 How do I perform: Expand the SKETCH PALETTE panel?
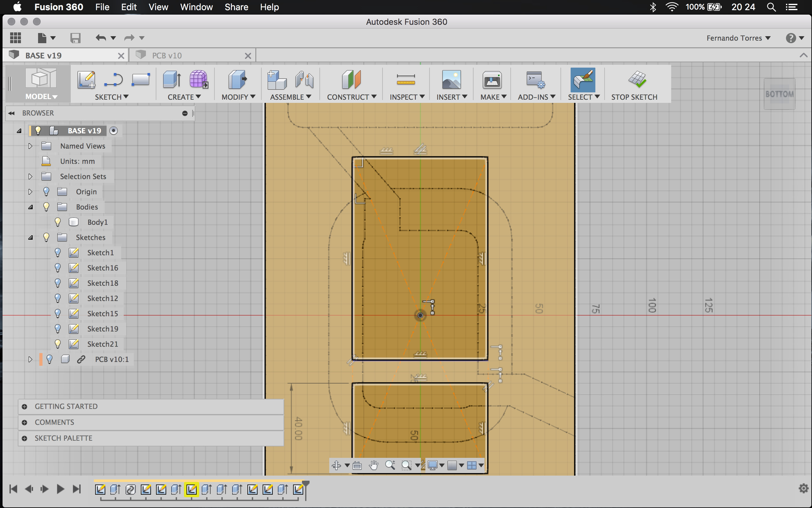151,438
